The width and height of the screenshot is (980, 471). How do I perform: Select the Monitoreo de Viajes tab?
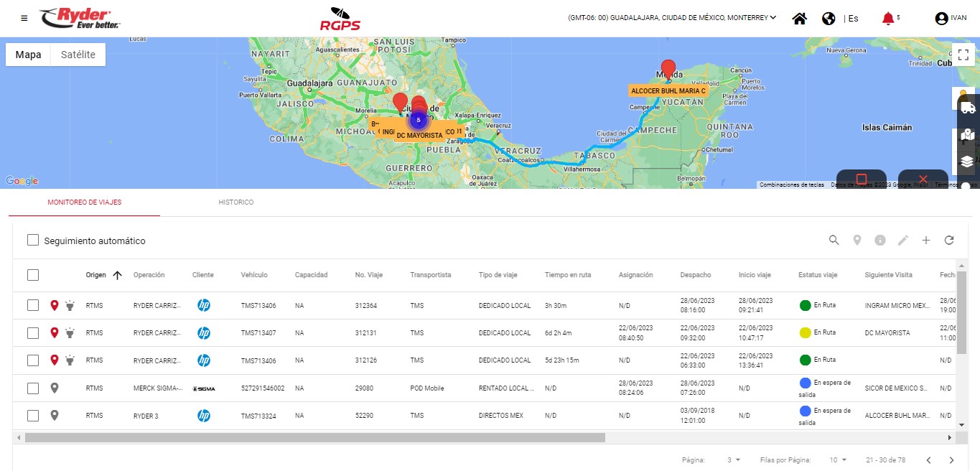[x=85, y=202]
